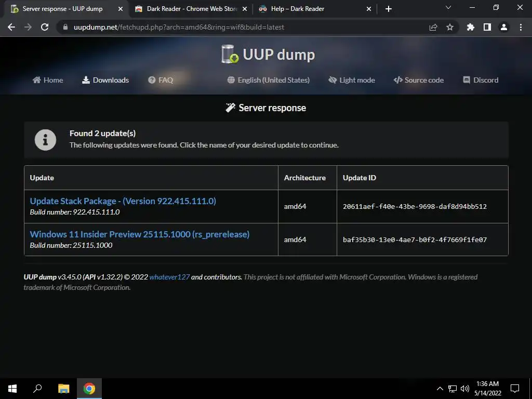Reload the current page
532x399 pixels.
coord(45,27)
